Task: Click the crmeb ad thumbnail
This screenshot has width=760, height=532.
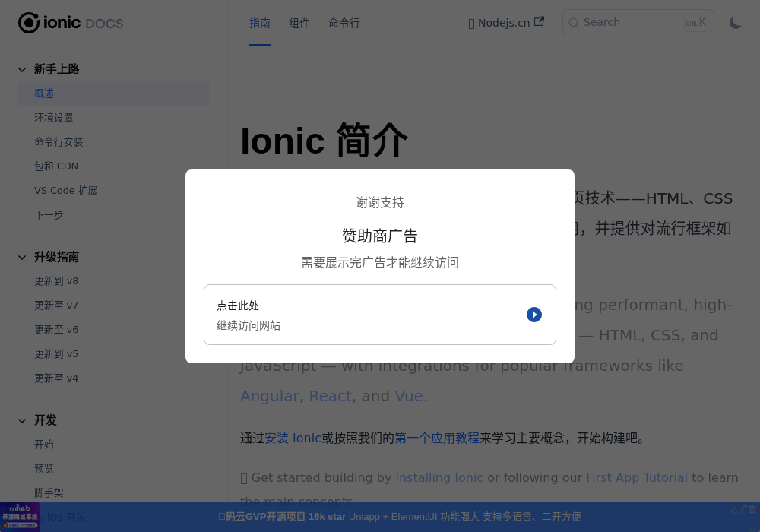Action: click(20, 517)
